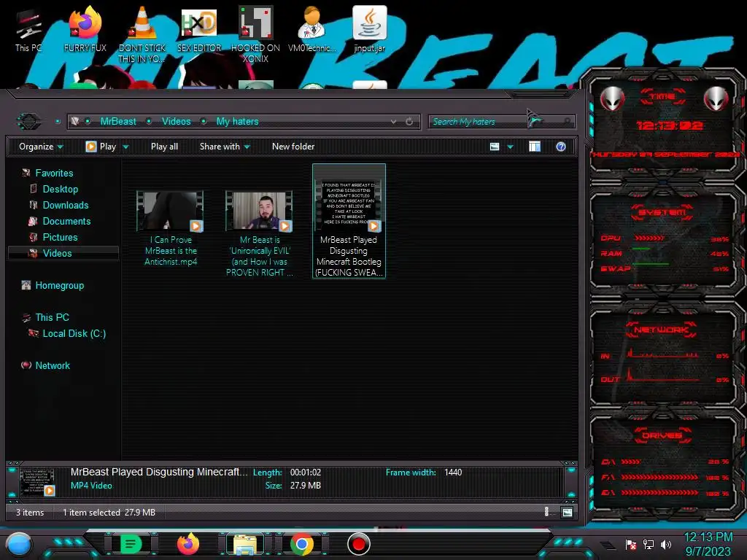Open the Share with dropdown
747x560 pixels.
pyautogui.click(x=225, y=146)
